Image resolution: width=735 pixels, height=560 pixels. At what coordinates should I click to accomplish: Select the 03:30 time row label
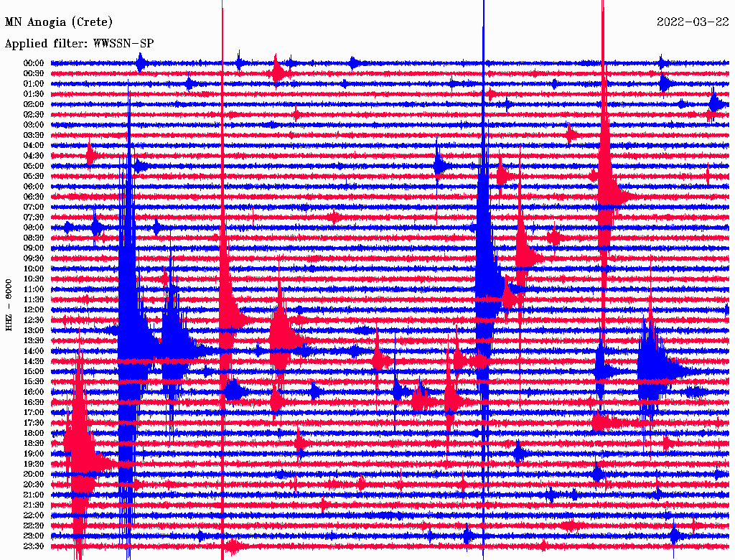click(x=34, y=135)
